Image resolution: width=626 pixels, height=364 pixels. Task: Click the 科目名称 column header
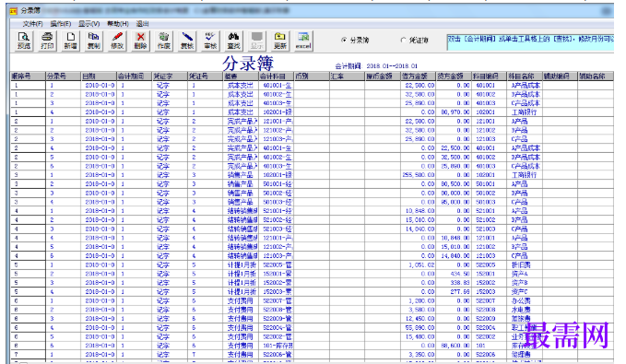click(x=525, y=76)
